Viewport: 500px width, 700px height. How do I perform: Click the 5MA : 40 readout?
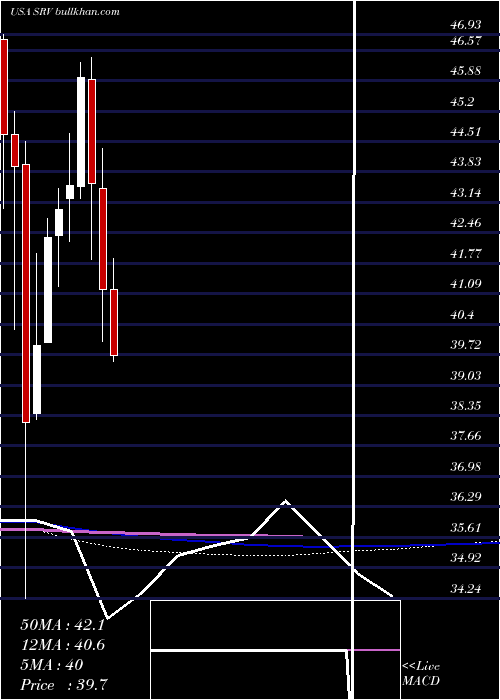52,665
